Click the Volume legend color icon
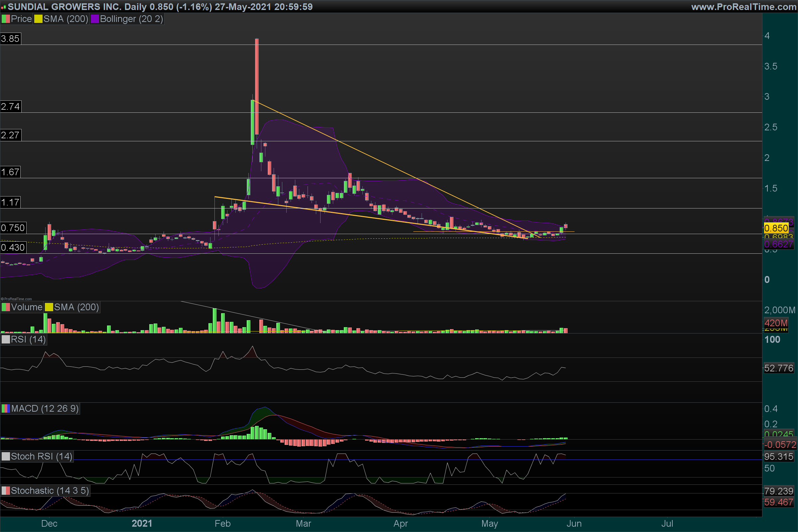798x532 pixels. pyautogui.click(x=6, y=307)
